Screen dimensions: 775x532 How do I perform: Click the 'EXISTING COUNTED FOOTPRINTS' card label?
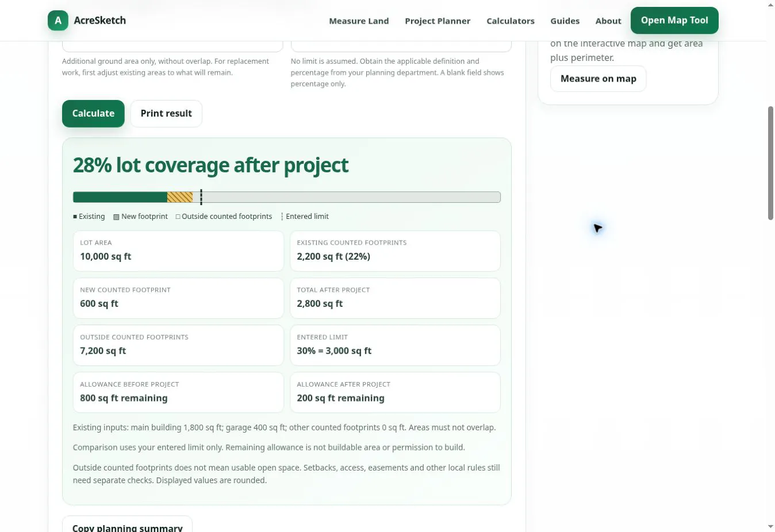[352, 243]
